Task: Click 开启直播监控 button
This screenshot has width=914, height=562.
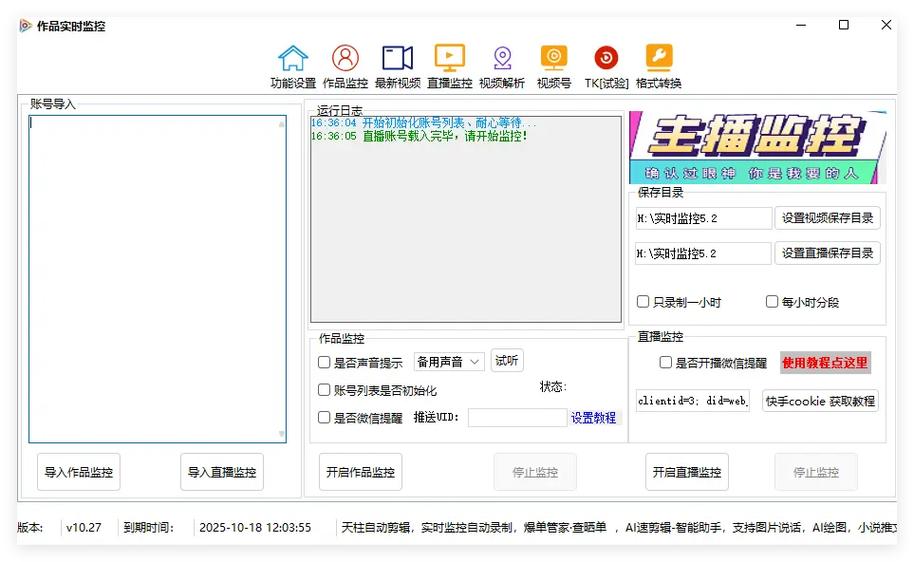Action: (x=687, y=472)
